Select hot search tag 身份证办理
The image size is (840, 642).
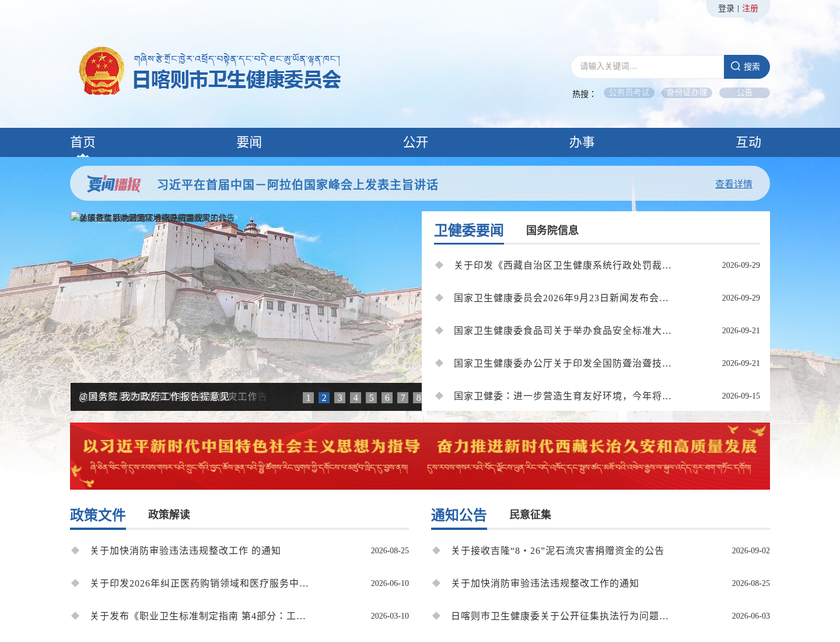click(687, 93)
